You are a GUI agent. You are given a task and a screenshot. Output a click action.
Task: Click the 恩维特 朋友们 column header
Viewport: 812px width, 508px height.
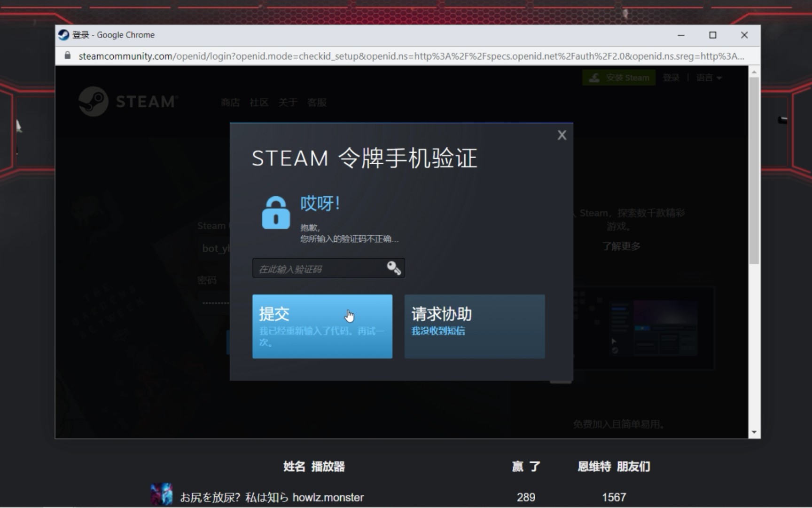[x=614, y=467]
